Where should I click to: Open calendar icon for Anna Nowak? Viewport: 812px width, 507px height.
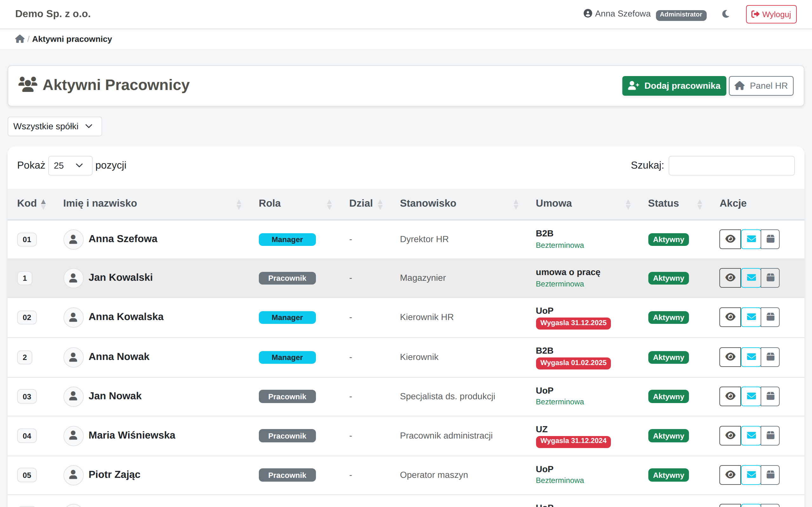(x=770, y=357)
